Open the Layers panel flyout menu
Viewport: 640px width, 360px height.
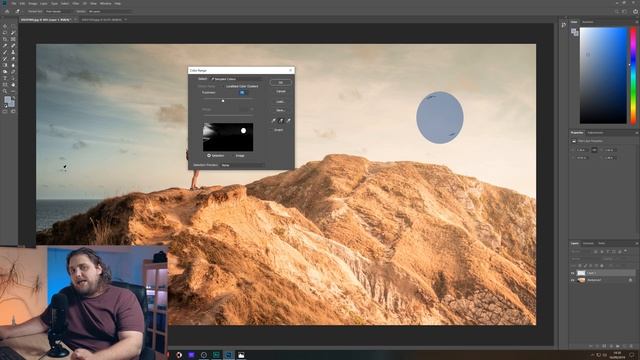pos(636,243)
